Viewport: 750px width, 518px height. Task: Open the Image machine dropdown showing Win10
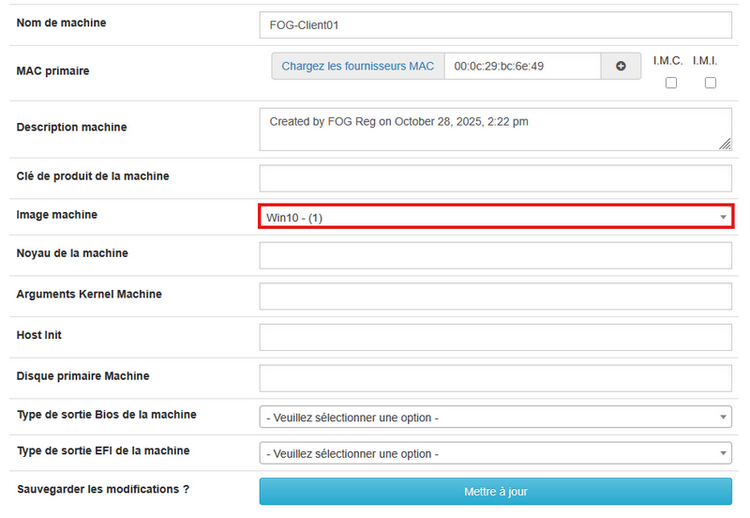point(496,217)
